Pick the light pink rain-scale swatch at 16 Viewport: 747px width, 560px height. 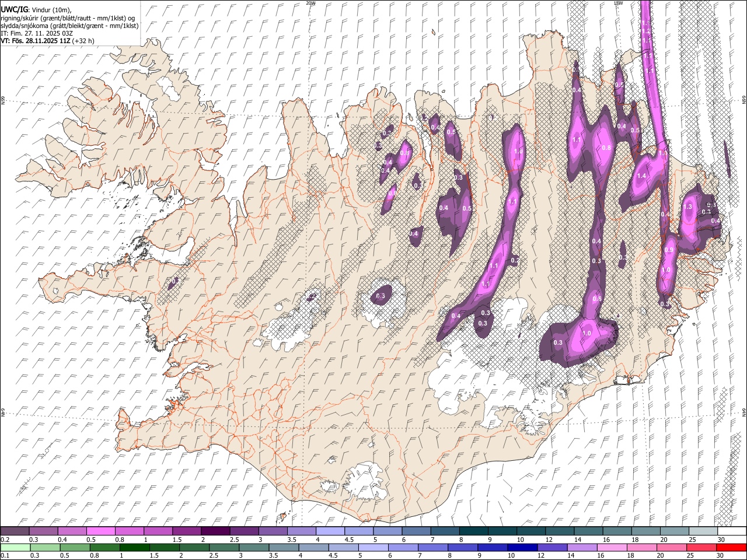pos(612,547)
